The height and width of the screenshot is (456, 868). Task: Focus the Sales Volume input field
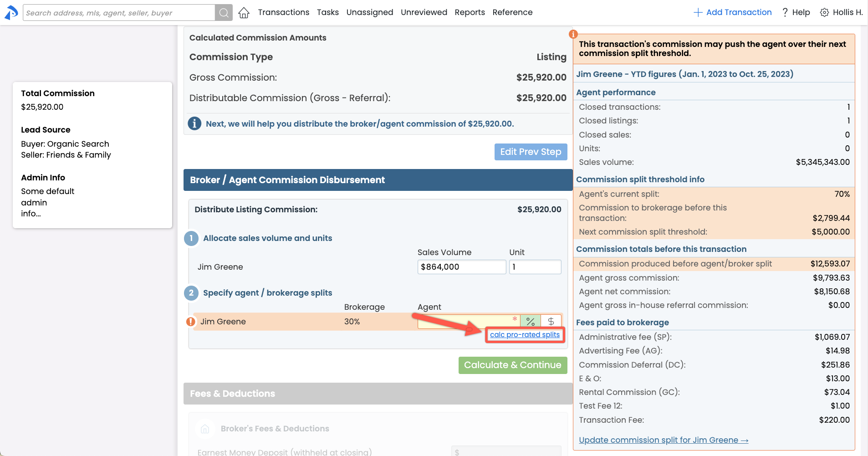461,267
